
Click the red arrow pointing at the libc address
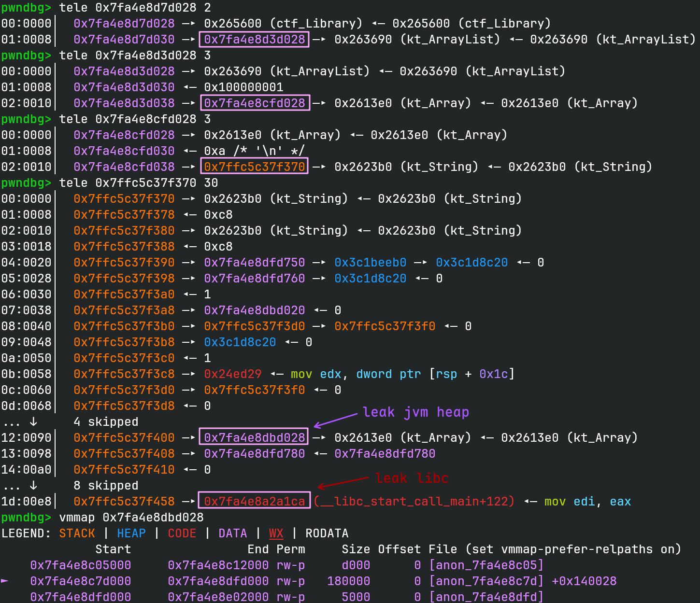click(342, 483)
